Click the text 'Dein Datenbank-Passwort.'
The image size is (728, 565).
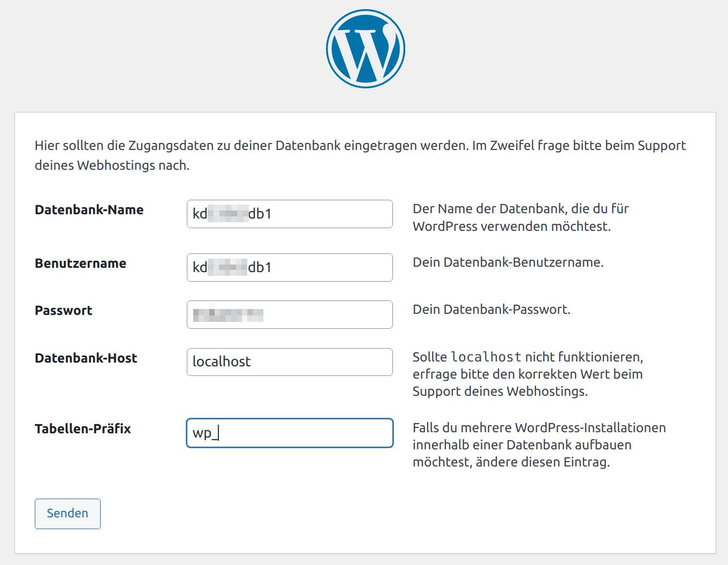point(491,310)
